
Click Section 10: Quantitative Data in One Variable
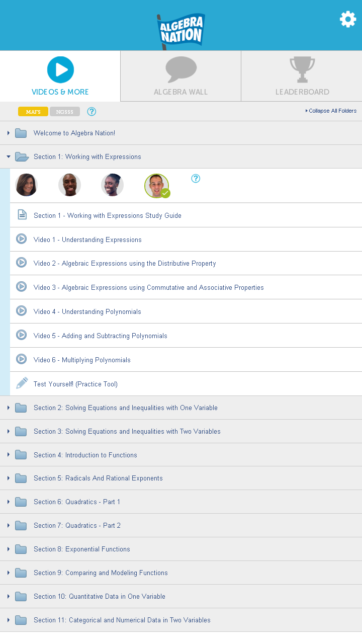[x=100, y=596]
